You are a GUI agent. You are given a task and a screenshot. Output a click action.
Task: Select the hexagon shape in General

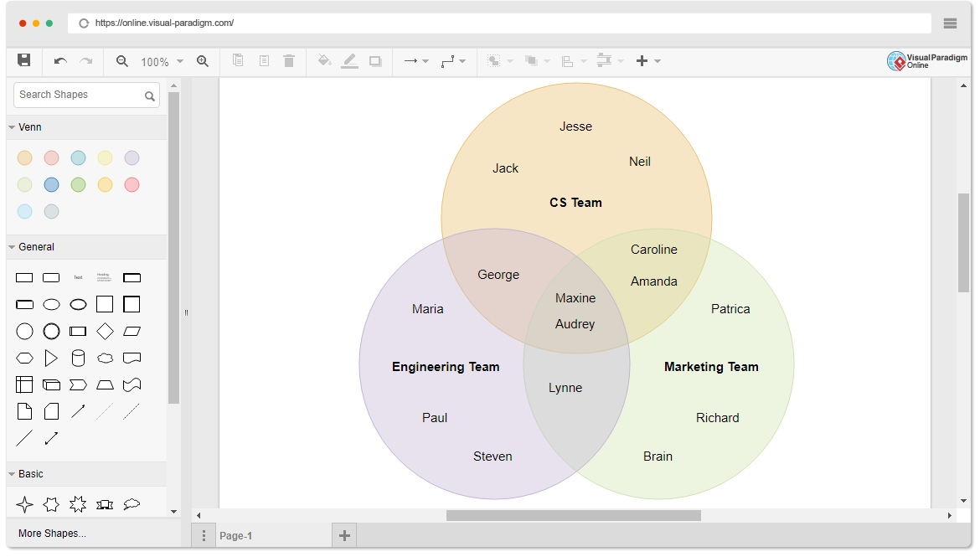24,358
